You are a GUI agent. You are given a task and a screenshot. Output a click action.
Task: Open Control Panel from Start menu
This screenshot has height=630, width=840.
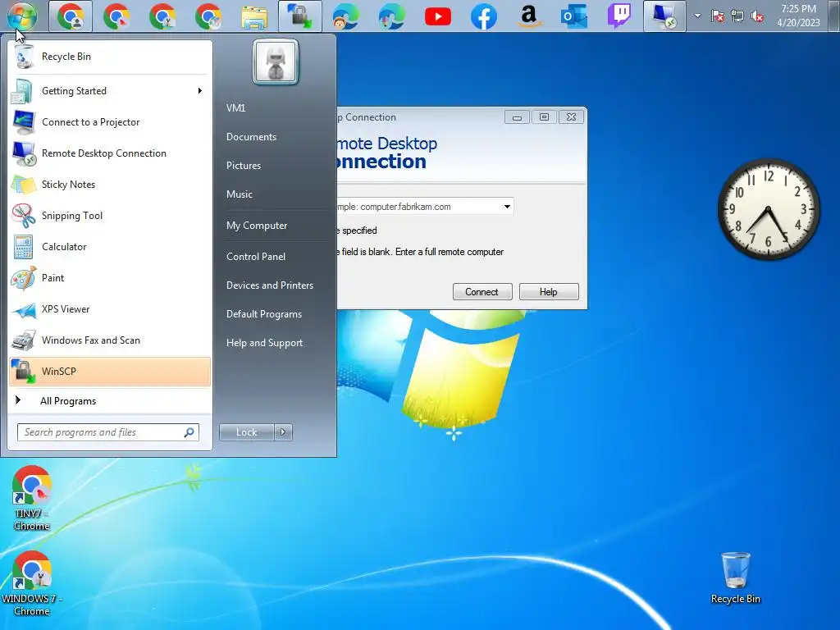click(256, 257)
